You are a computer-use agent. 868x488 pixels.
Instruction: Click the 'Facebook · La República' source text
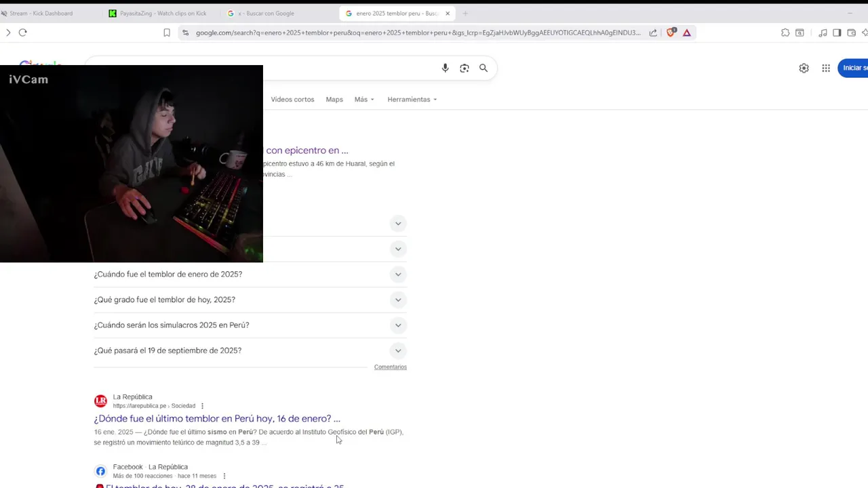pyautogui.click(x=150, y=467)
